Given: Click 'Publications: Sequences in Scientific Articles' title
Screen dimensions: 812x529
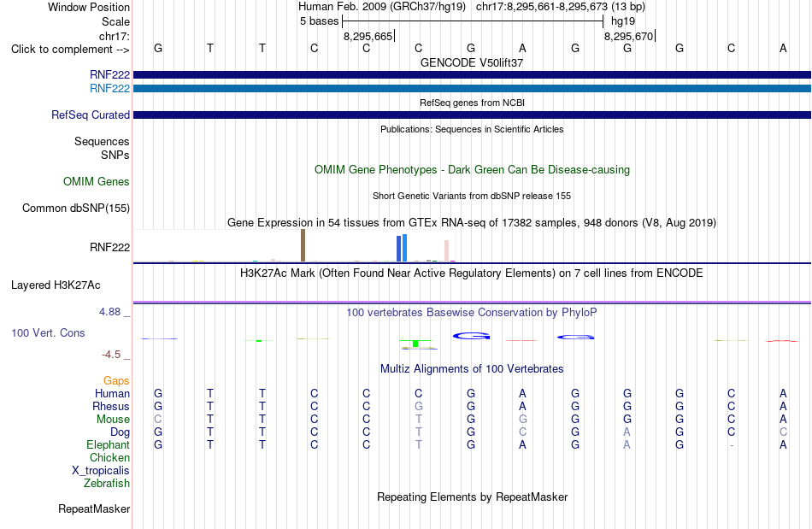Looking at the screenshot, I should (x=472, y=129).
